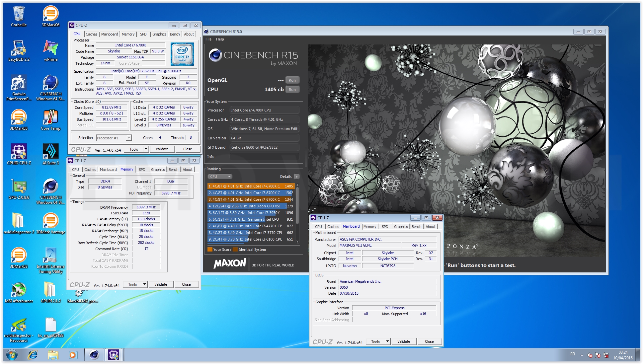Image resolution: width=643 pixels, height=364 pixels.
Task: Click the Windows Start orb
Action: pos(12,355)
